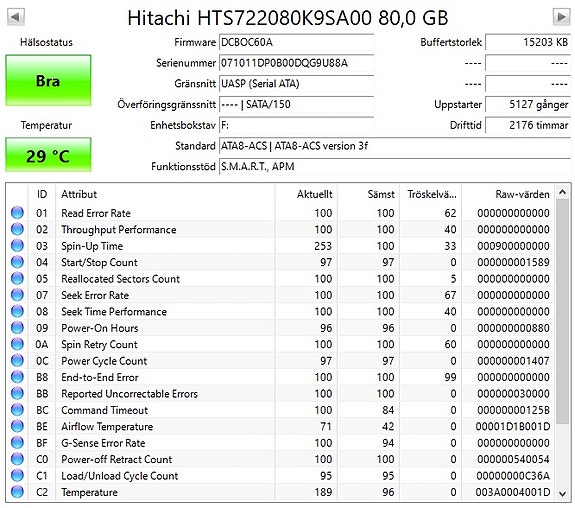Click the S.M.A.R.T., APM features field
This screenshot has height=508, width=575.
pos(395,167)
